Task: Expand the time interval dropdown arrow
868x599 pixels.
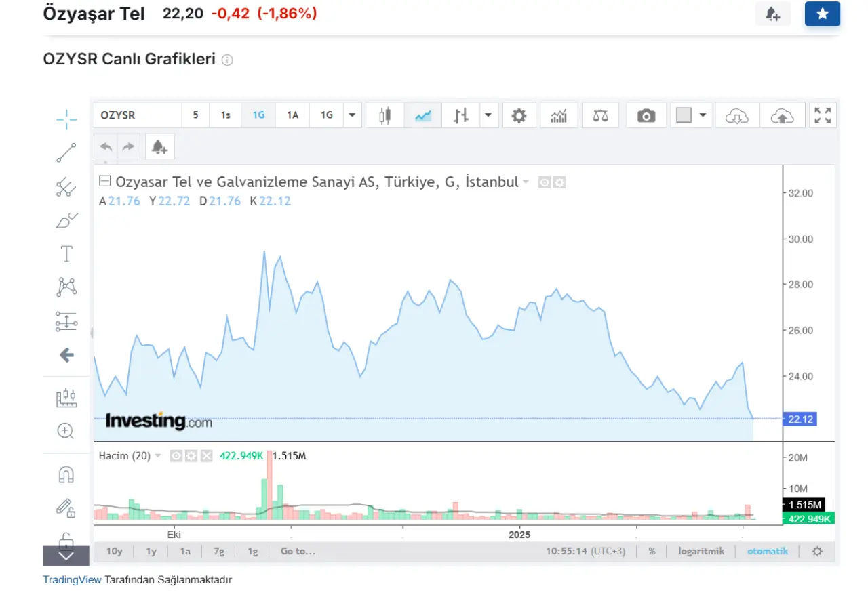Action: [x=351, y=116]
